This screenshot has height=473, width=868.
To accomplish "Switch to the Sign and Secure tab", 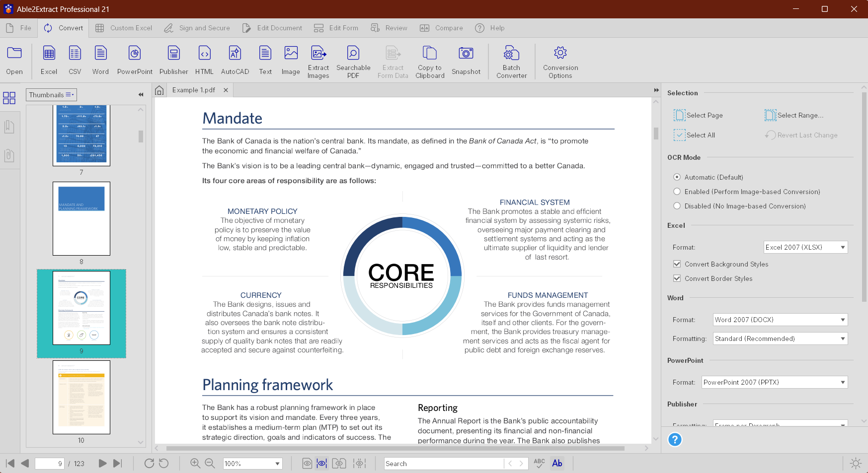I will pyautogui.click(x=197, y=28).
